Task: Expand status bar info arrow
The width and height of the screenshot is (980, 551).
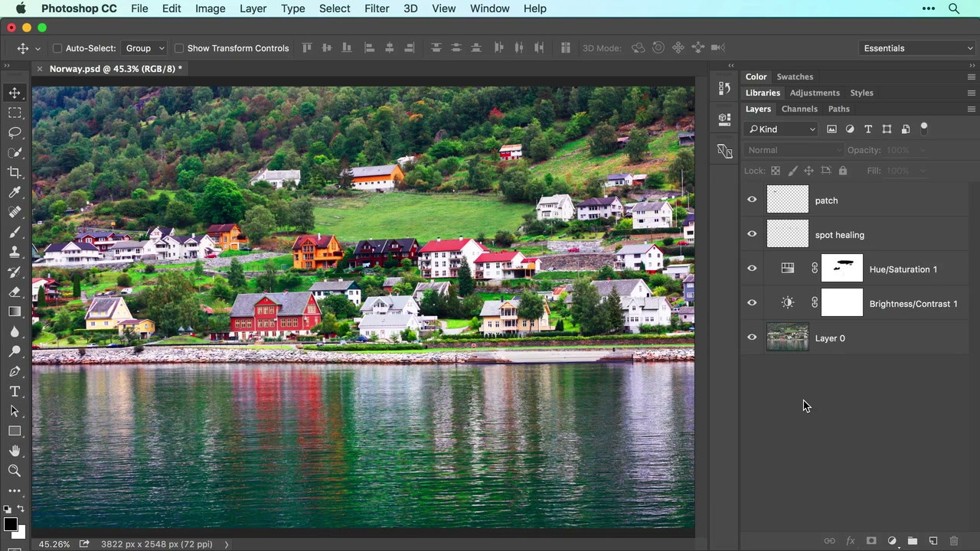Action: 227,544
